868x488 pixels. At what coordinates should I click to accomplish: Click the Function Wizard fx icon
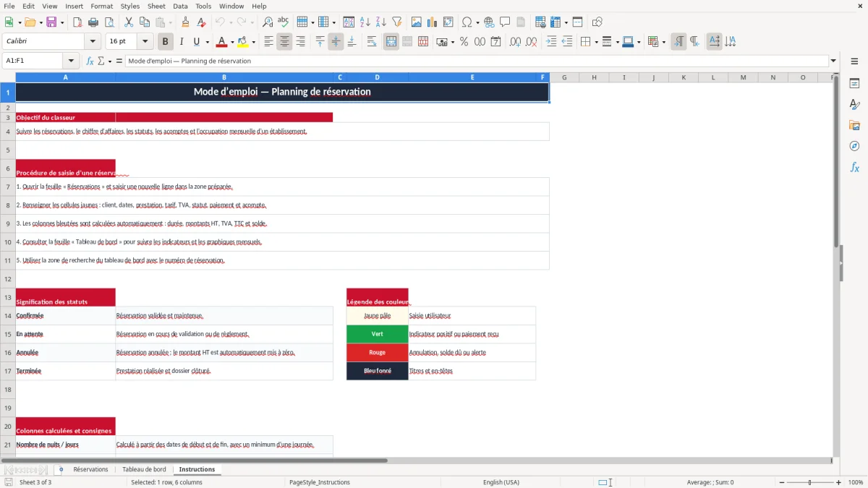90,61
